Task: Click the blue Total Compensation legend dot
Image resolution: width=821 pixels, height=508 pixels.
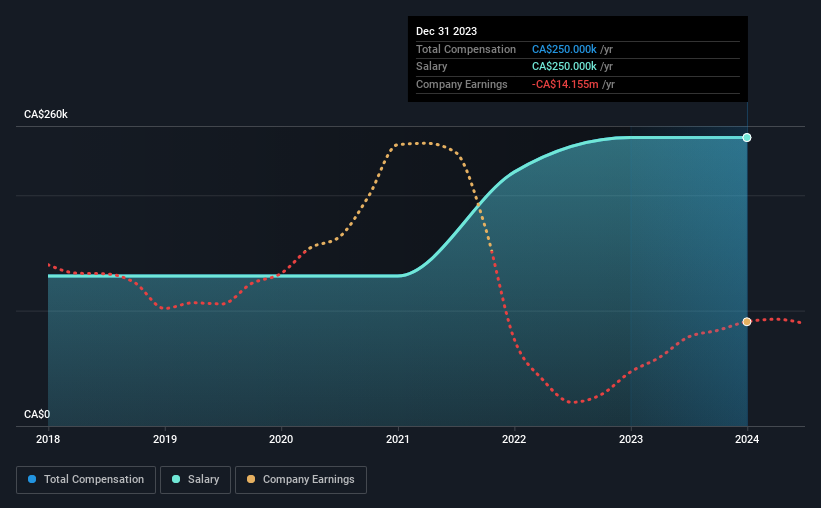Action: pos(32,479)
